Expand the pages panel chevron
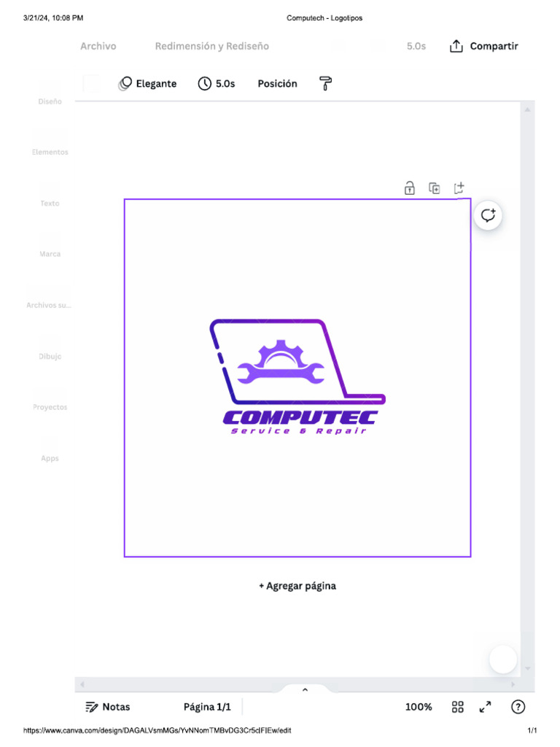The height and width of the screenshot is (747, 560). 306,690
